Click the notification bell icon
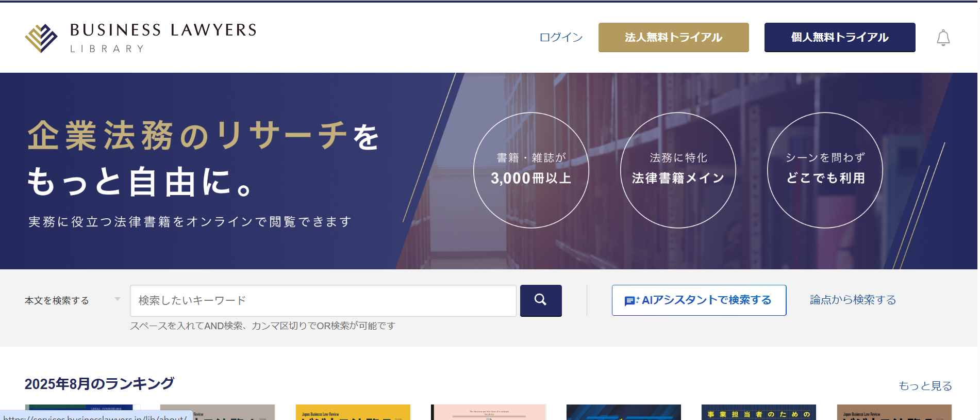Screen dimensions: 980x420 tap(943, 38)
